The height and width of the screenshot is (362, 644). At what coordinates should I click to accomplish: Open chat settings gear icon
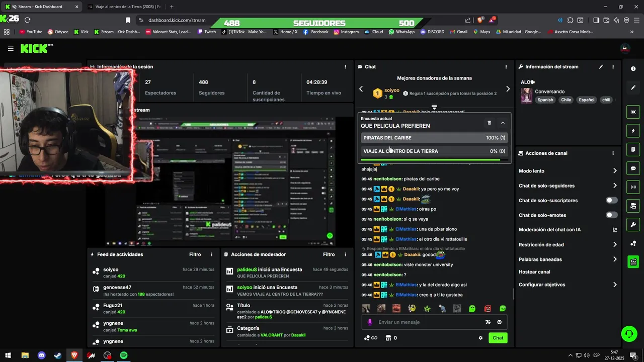click(x=480, y=338)
